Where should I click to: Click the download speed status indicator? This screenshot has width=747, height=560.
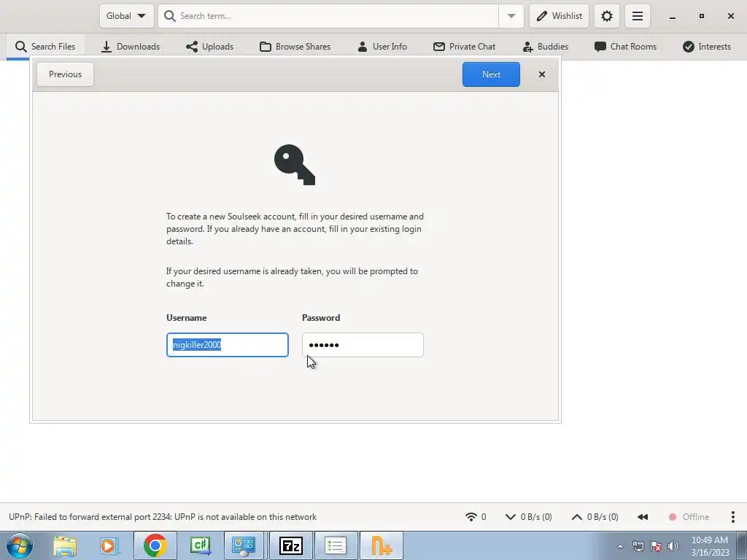[x=528, y=517]
